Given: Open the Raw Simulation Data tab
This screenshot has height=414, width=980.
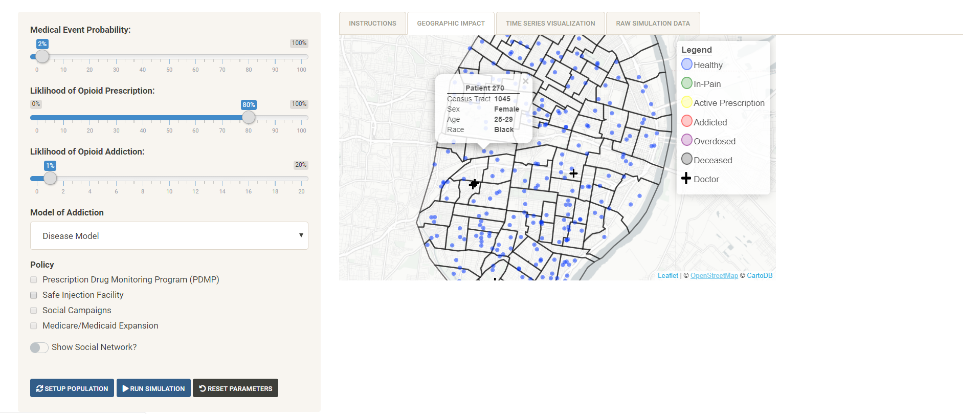Looking at the screenshot, I should [x=653, y=24].
